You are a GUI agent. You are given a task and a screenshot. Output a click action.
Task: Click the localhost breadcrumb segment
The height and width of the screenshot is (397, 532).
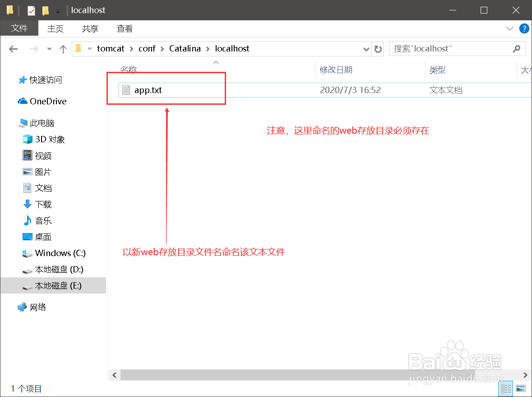(232, 49)
